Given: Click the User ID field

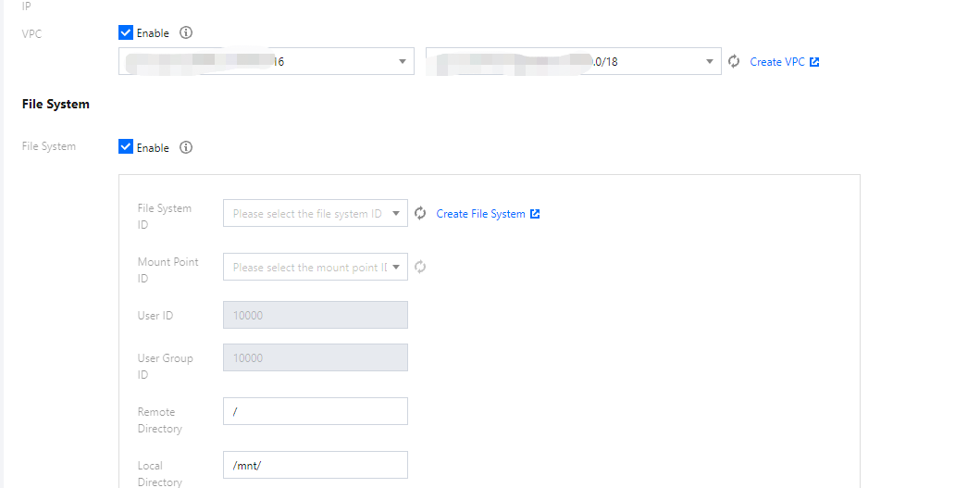Looking at the screenshot, I should pyautogui.click(x=315, y=316).
